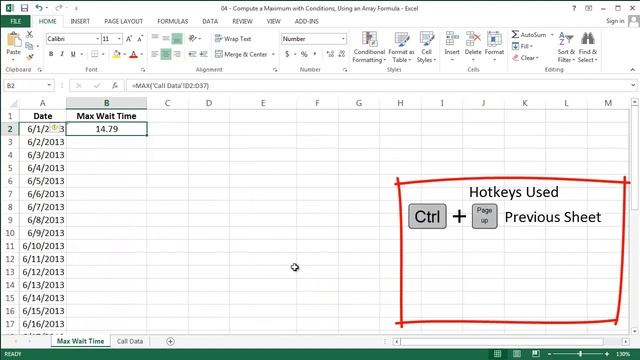
Task: Open the Number format dropdown
Action: pyautogui.click(x=343, y=39)
